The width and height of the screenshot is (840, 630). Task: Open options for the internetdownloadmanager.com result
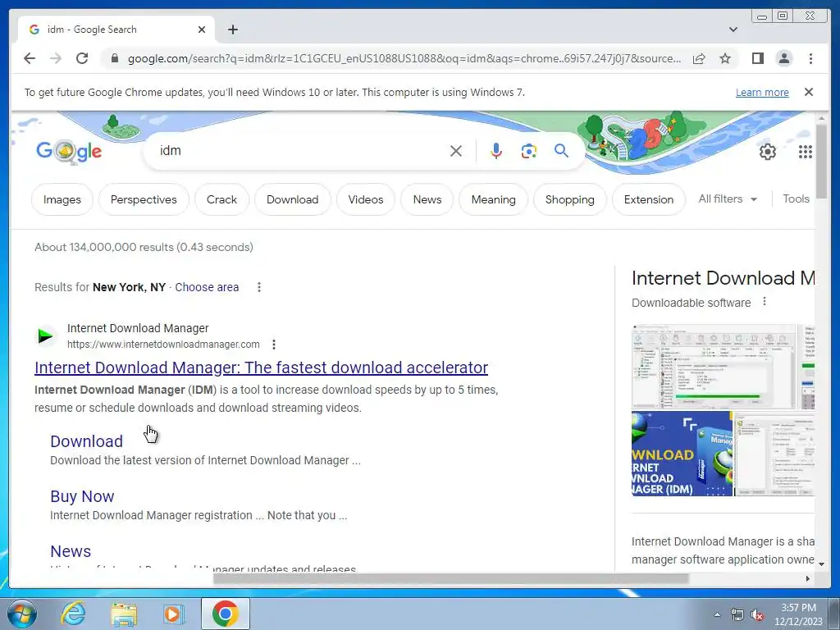click(x=274, y=345)
